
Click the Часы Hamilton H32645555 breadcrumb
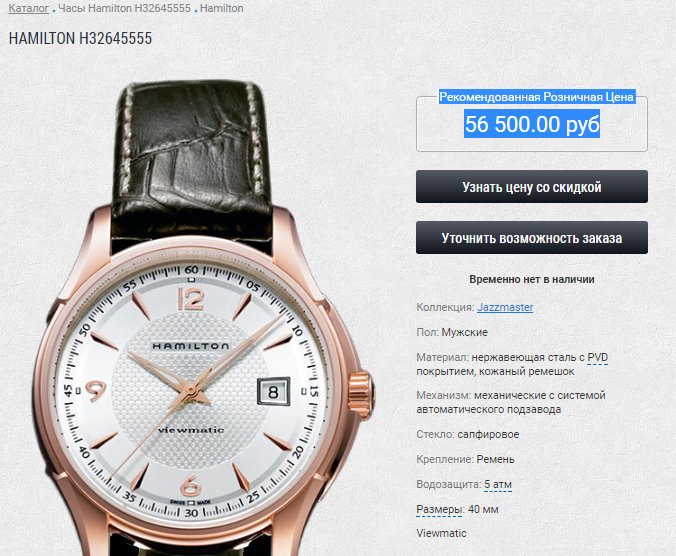(124, 8)
